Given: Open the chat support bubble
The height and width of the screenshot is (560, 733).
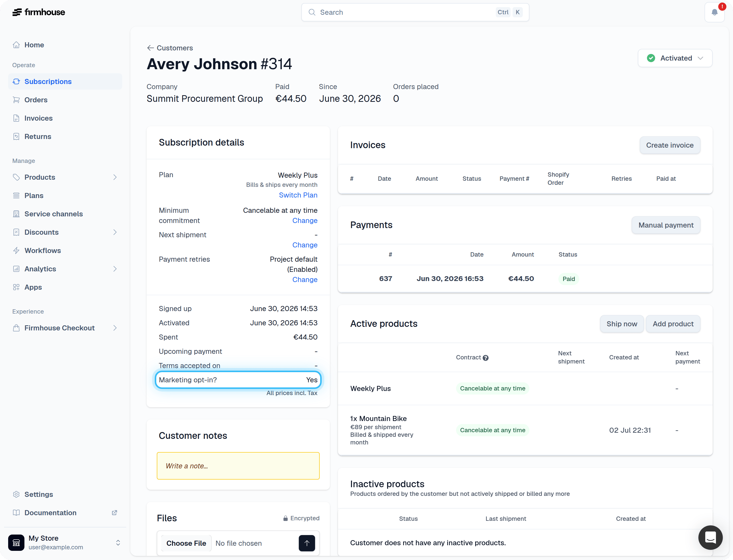Looking at the screenshot, I should pyautogui.click(x=710, y=537).
